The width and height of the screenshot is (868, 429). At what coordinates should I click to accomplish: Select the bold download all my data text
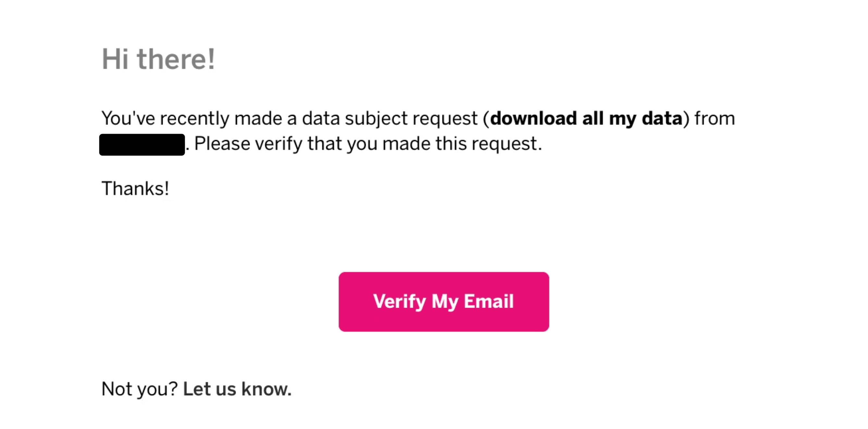[x=586, y=118]
